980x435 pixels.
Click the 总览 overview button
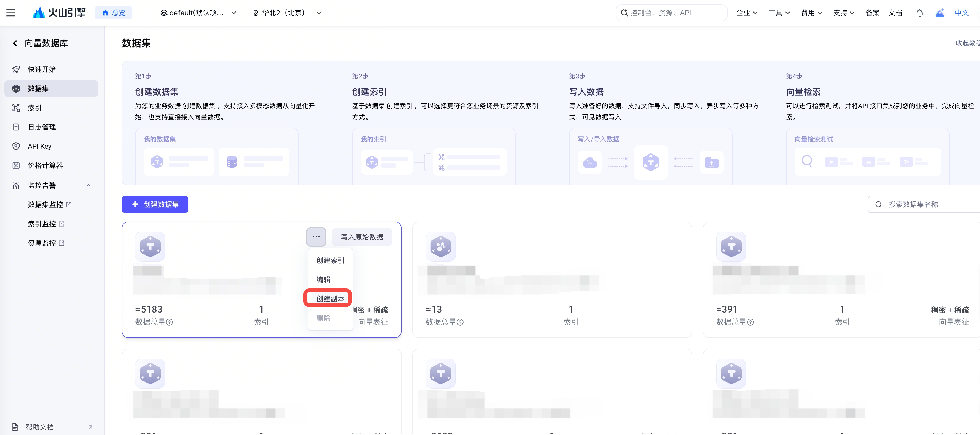tap(113, 13)
